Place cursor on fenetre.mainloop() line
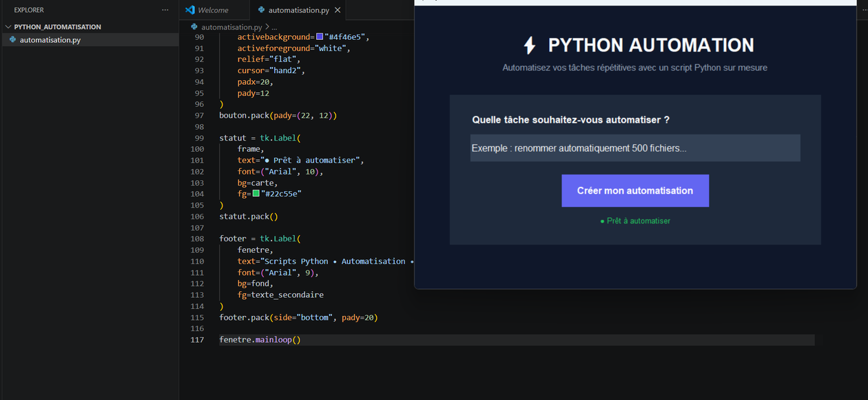The height and width of the screenshot is (400, 868). pos(260,340)
